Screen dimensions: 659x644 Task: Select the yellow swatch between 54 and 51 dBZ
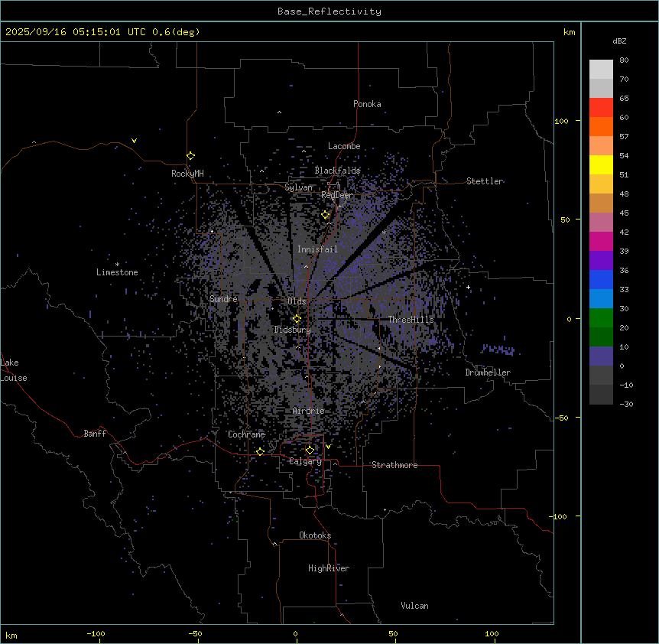point(601,164)
